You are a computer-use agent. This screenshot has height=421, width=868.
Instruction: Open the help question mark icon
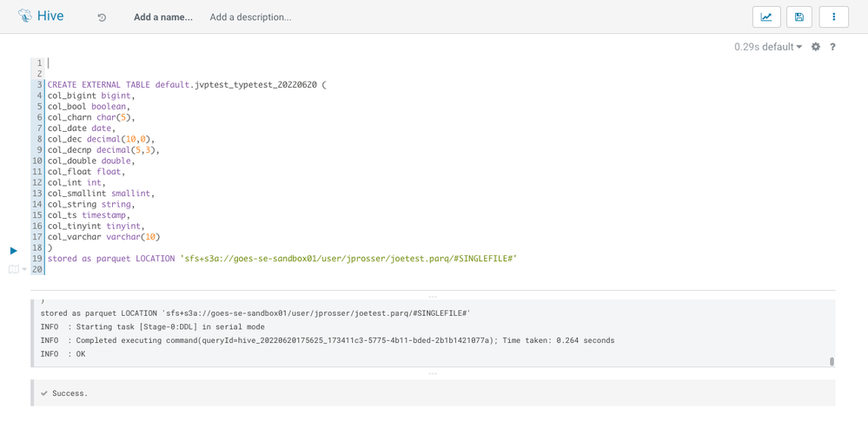coord(832,47)
